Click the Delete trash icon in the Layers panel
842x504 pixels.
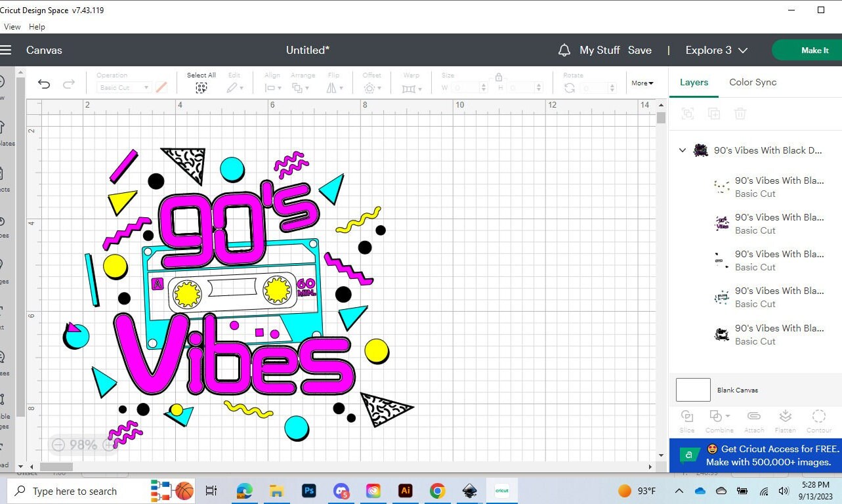coord(740,114)
